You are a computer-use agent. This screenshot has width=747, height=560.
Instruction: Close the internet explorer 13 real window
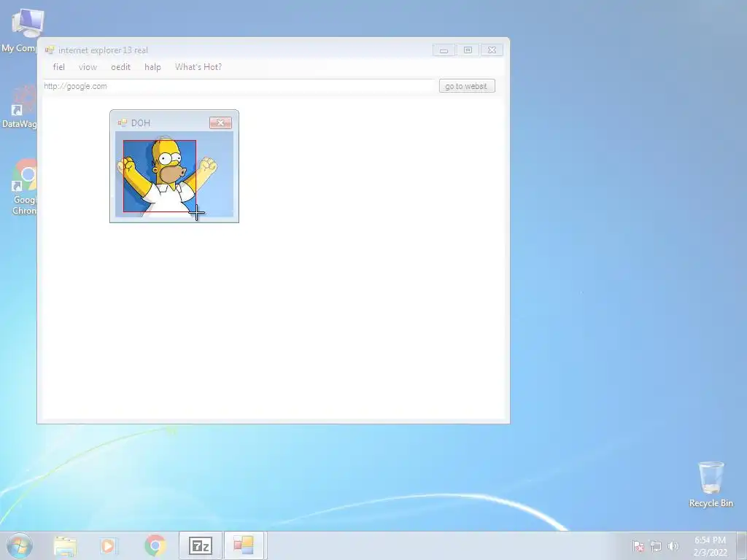[x=492, y=50]
